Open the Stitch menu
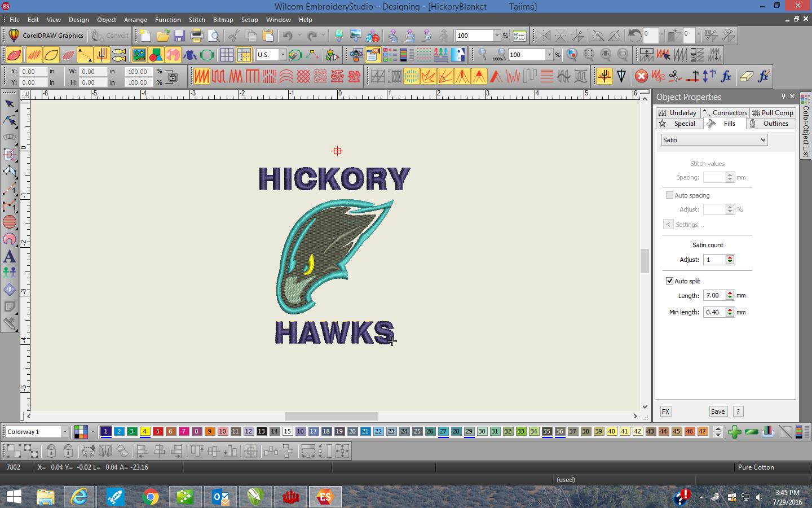The width and height of the screenshot is (812, 508). point(197,20)
